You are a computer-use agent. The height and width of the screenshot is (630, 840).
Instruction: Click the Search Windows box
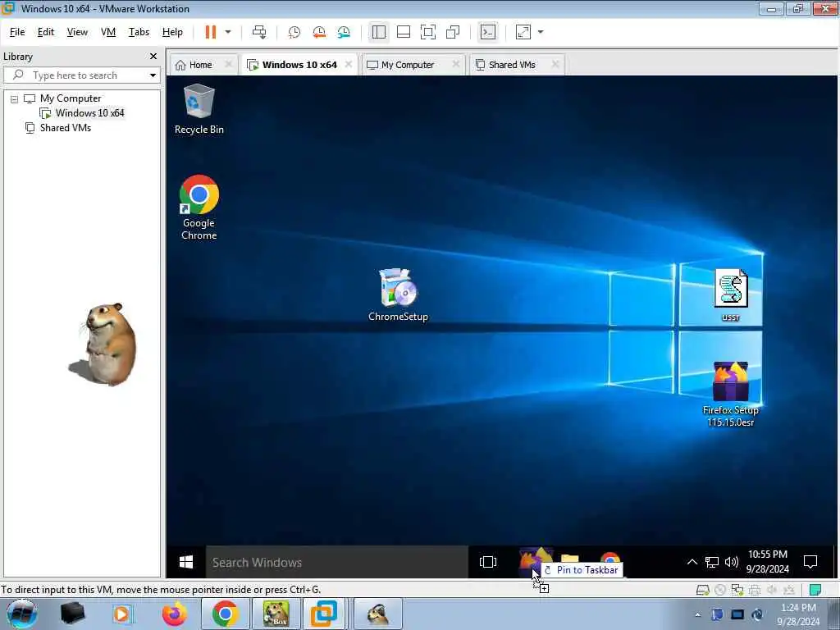[x=337, y=562]
